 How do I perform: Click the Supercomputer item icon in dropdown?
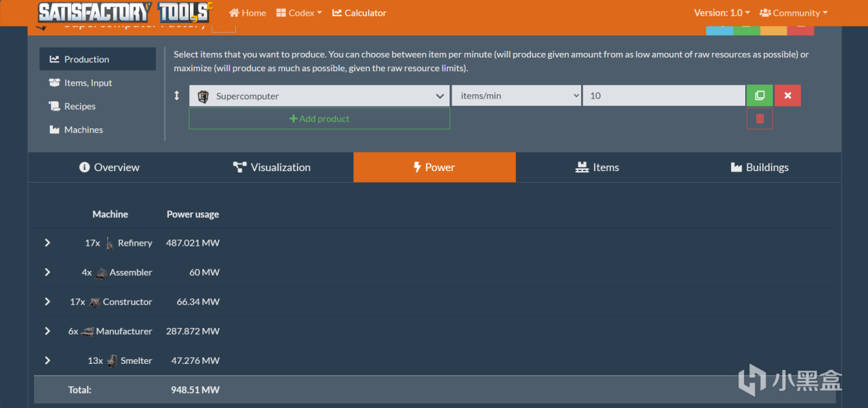point(203,96)
